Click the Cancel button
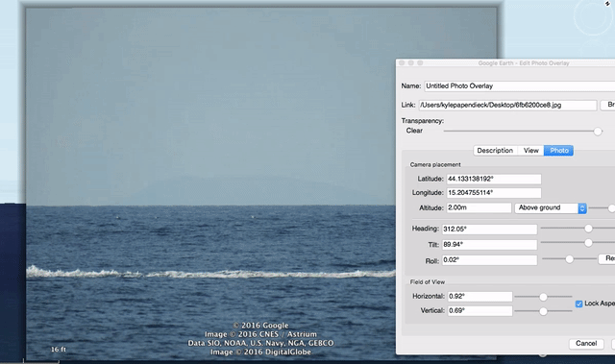This screenshot has height=364, width=615. click(x=586, y=344)
